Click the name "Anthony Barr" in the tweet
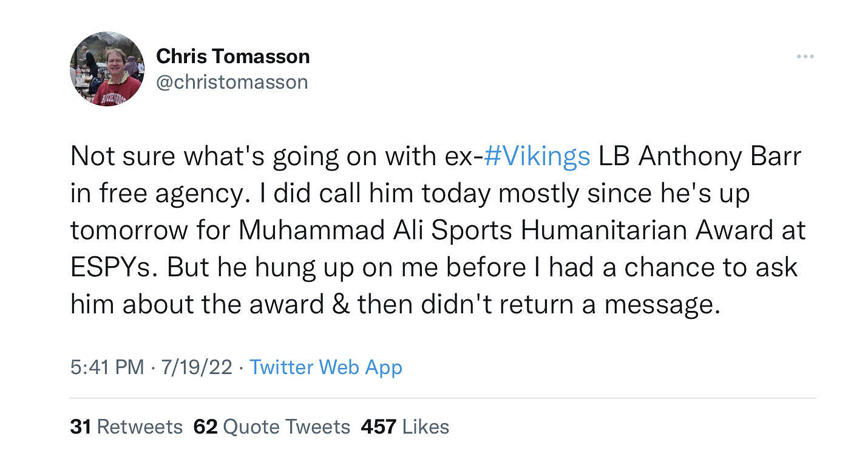Image resolution: width=868 pixels, height=453 pixels. pyautogui.click(x=720, y=156)
